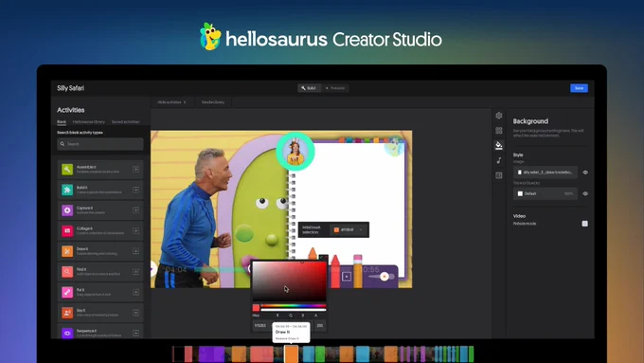The height and width of the screenshot is (363, 644).
Task: Click the rainbow hue slider
Action: click(x=294, y=305)
